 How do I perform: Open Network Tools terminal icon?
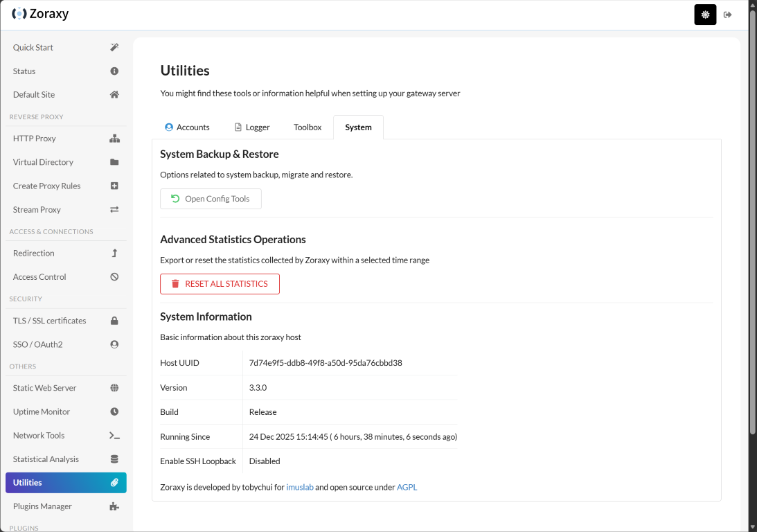point(114,436)
